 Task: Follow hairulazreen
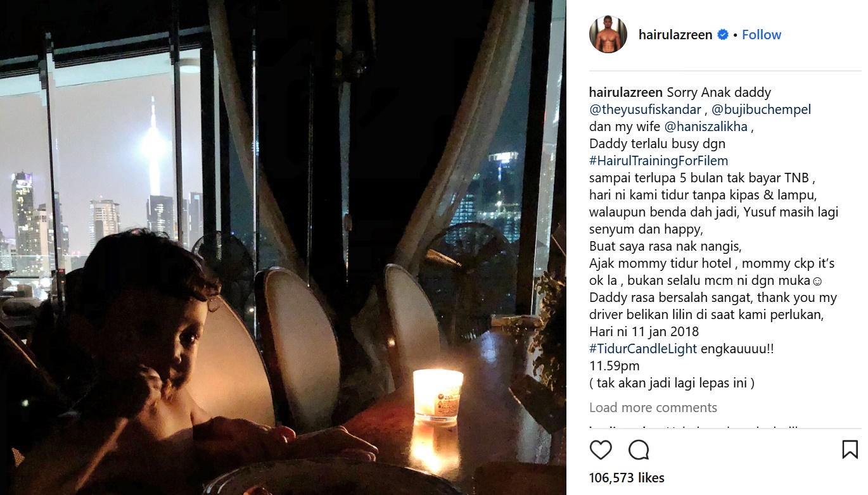point(762,35)
